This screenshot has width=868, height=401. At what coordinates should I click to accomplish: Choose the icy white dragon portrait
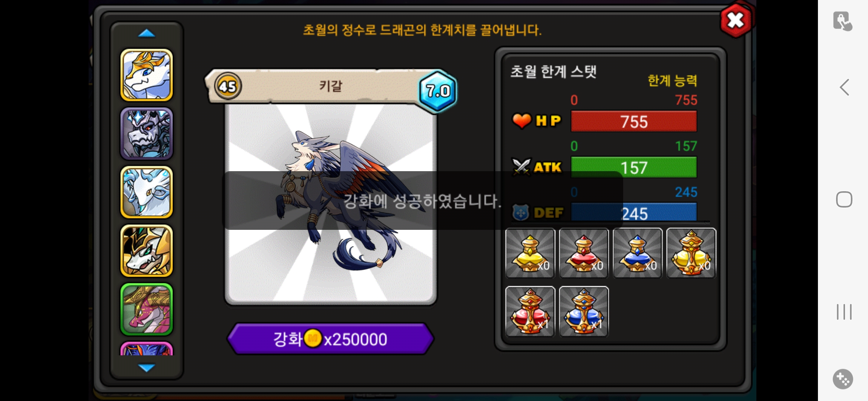(147, 192)
